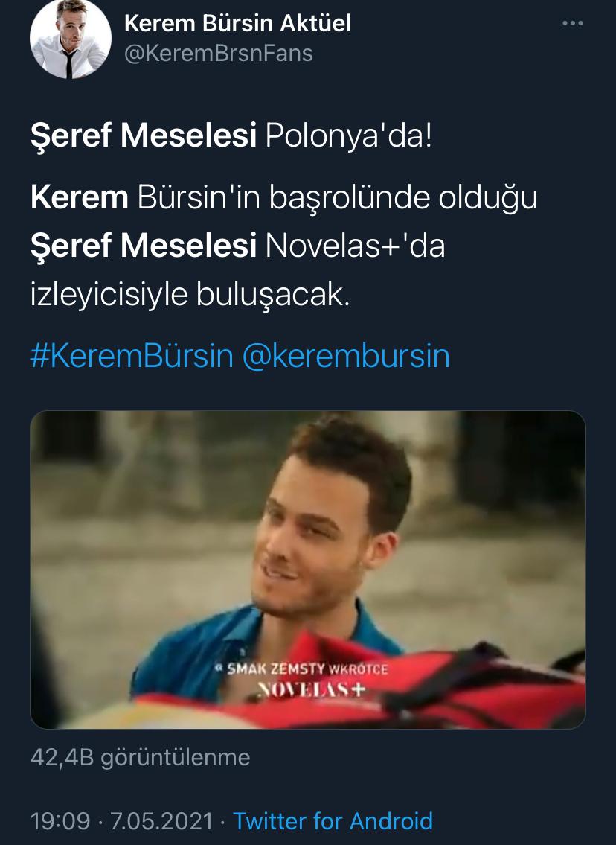Screen dimensions: 616x845
Task: Visit the @KeremBrsnFans handle
Action: point(219,54)
